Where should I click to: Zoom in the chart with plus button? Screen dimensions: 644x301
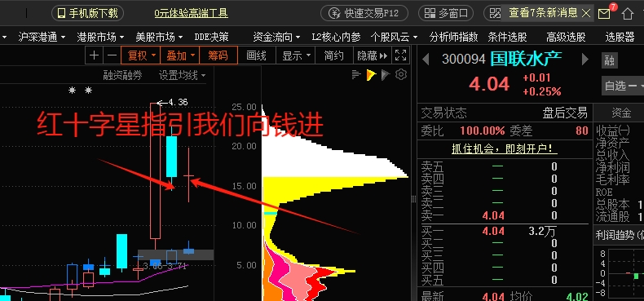click(94, 55)
